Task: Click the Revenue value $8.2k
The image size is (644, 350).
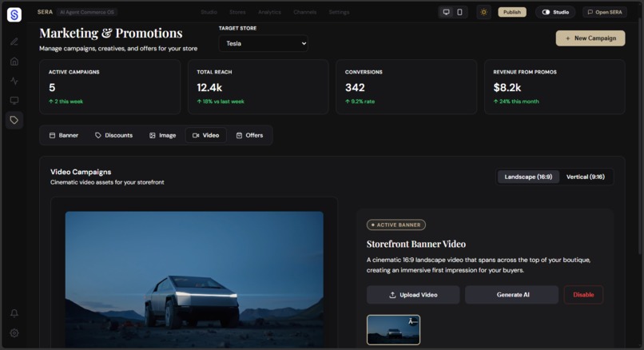Action: point(507,88)
